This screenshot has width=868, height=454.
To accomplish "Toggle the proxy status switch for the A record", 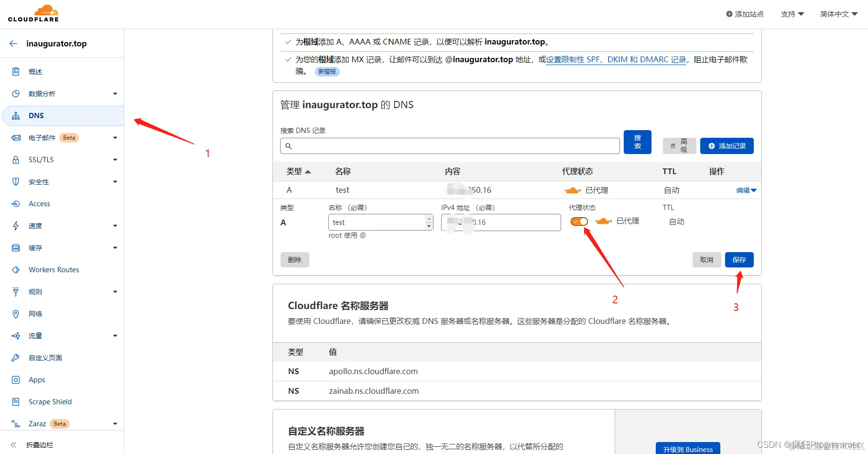I will pyautogui.click(x=579, y=221).
